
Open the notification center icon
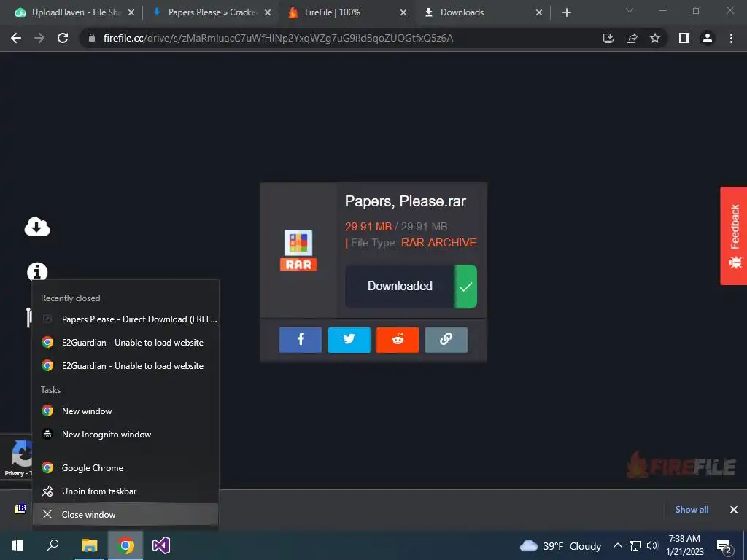[724, 546]
